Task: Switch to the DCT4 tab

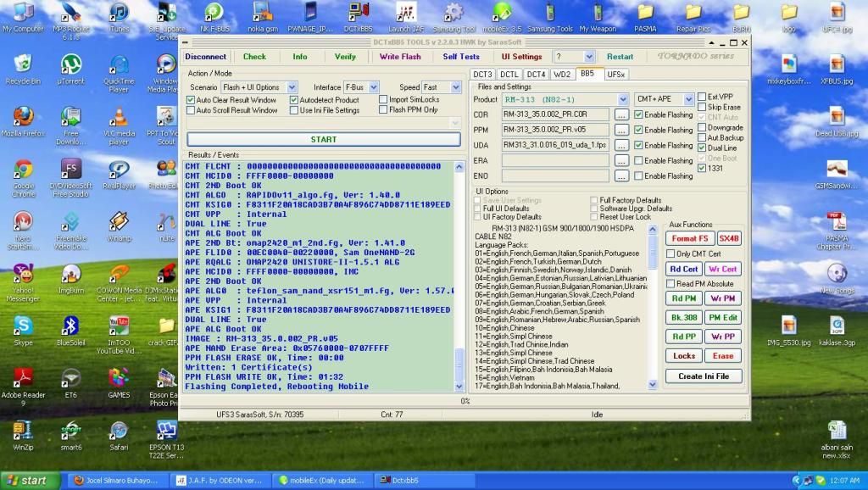Action: tap(536, 75)
